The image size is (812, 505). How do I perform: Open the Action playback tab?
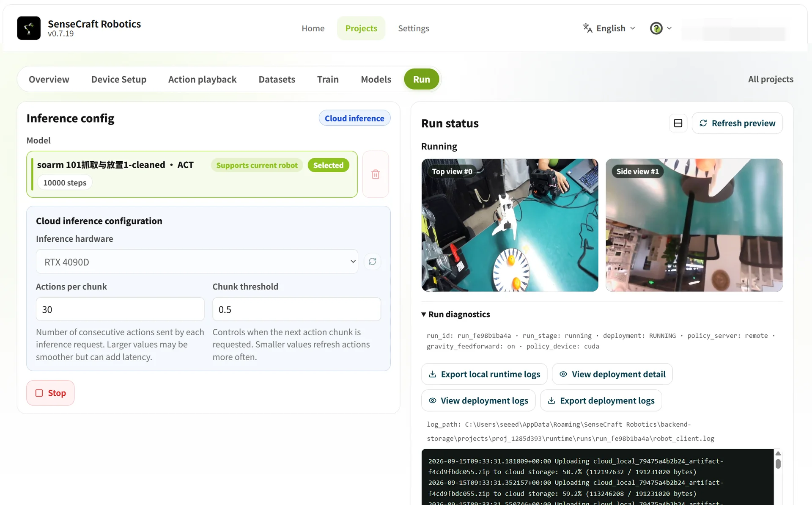coord(202,79)
